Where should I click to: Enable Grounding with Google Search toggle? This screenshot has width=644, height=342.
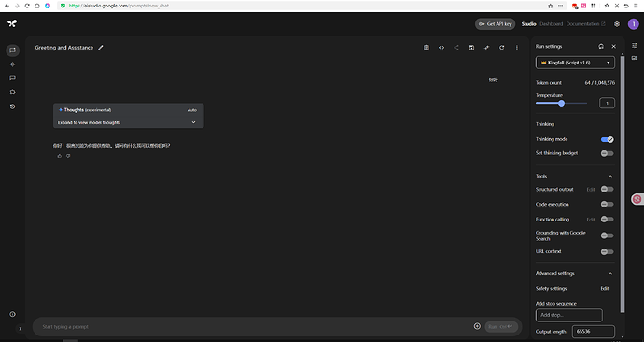pos(607,235)
